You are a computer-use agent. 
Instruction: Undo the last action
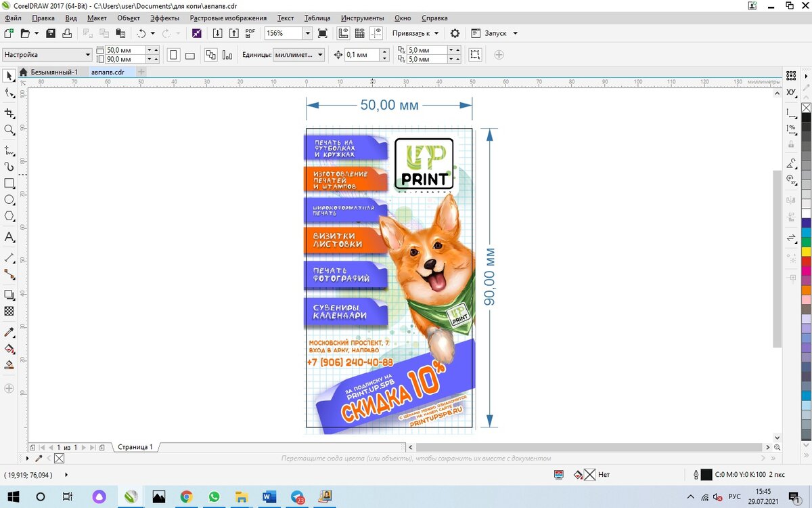pos(141,33)
